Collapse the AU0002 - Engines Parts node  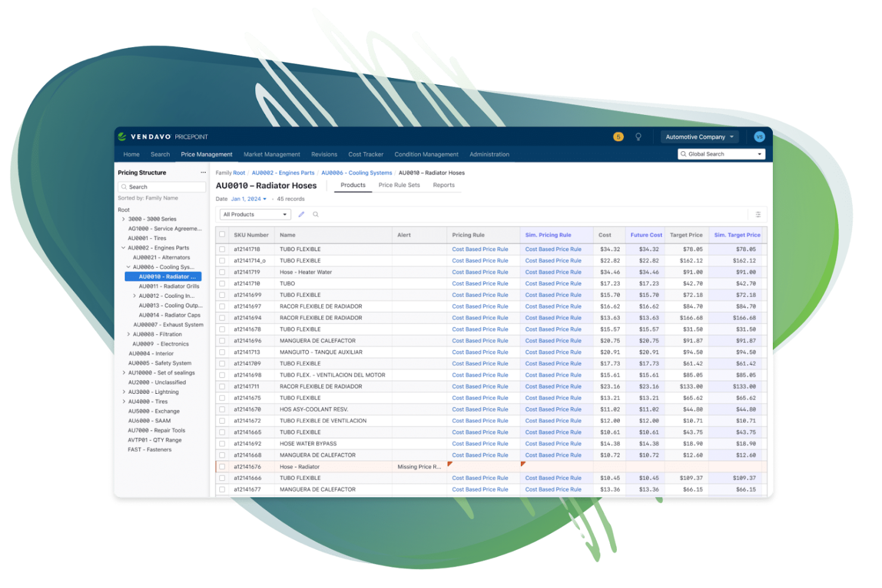tap(122, 248)
